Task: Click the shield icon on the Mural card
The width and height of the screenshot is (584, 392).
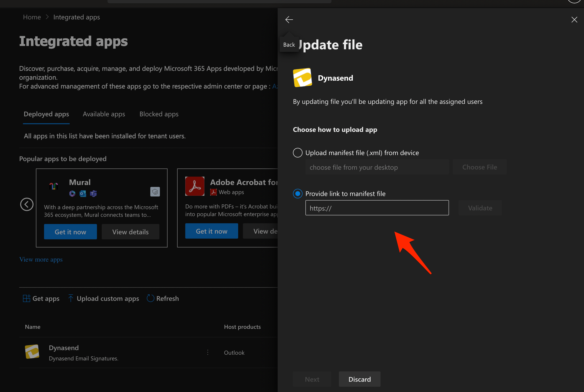Action: (x=155, y=192)
